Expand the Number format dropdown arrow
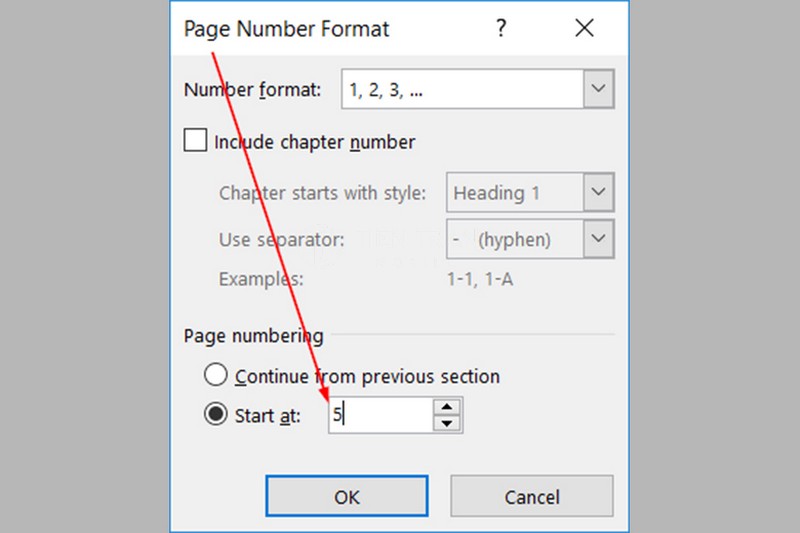This screenshot has height=533, width=800. point(598,89)
